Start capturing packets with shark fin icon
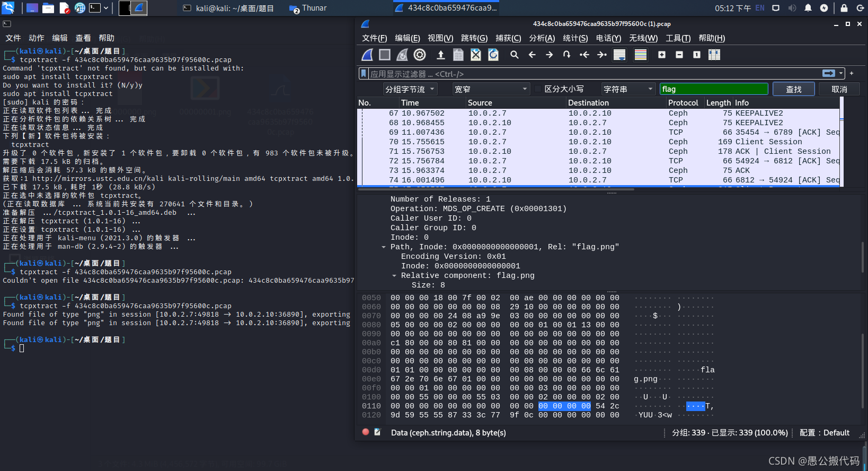Screen dimensions: 868x471 [367, 55]
